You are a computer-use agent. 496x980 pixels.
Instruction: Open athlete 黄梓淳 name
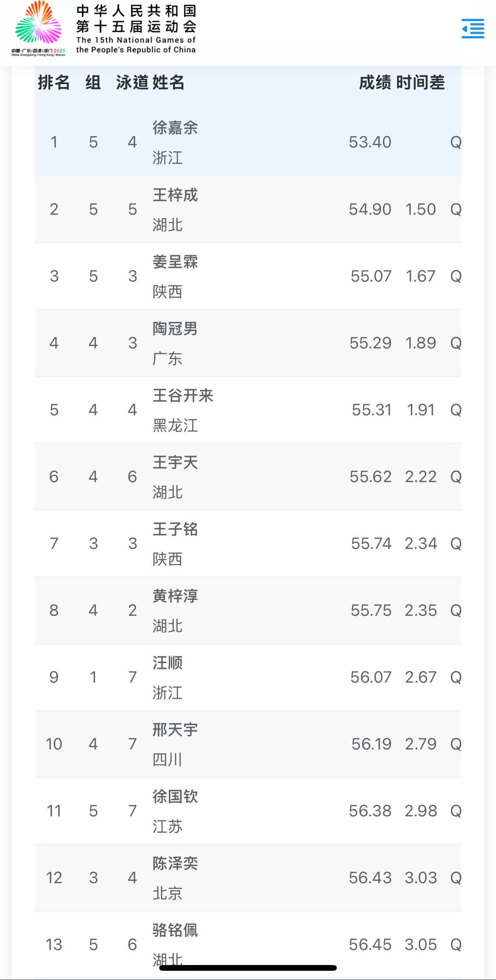click(175, 596)
